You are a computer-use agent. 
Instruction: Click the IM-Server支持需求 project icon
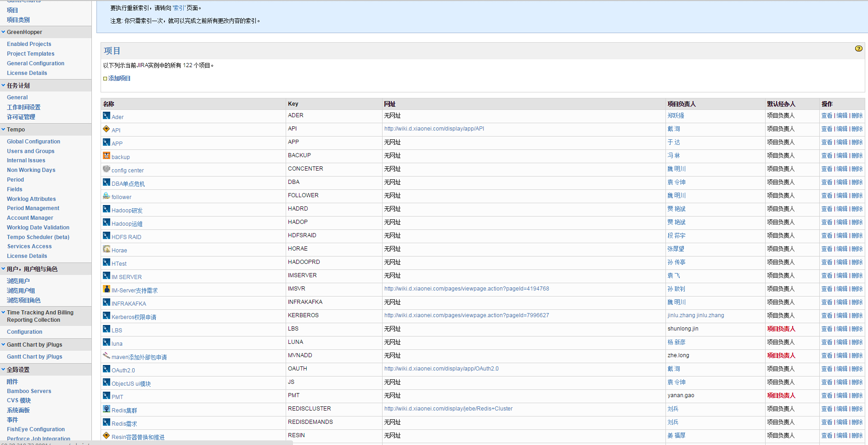click(107, 289)
